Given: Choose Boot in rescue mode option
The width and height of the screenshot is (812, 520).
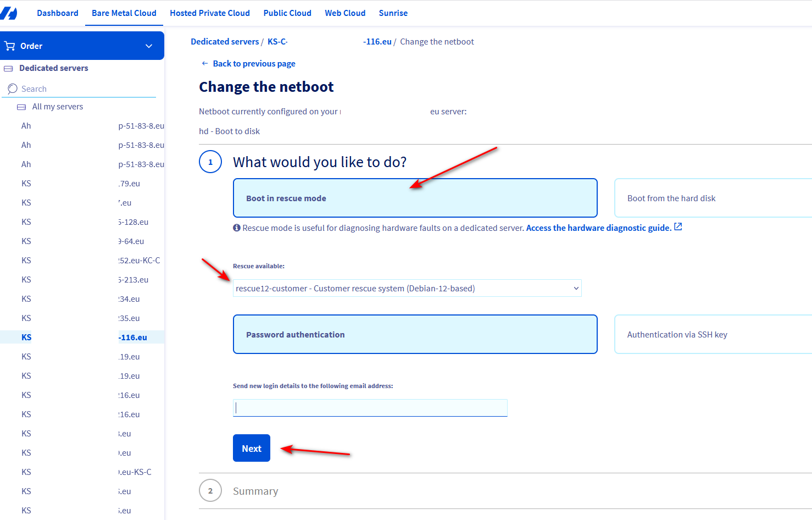Looking at the screenshot, I should (415, 198).
